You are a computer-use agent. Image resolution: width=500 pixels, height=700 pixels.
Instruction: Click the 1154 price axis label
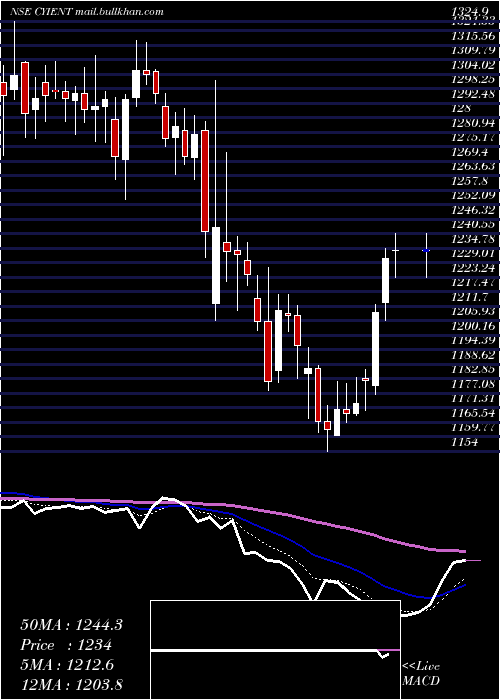[x=464, y=442]
